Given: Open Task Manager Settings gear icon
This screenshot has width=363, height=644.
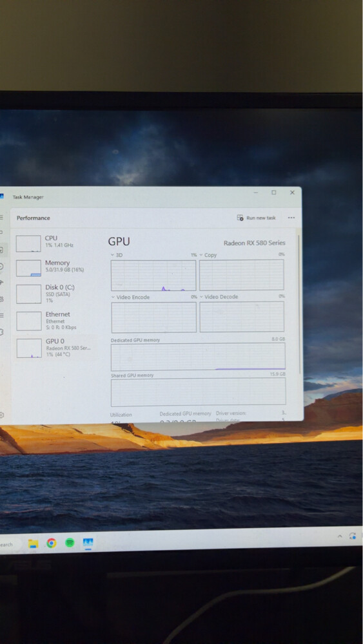Looking at the screenshot, I should point(2,415).
